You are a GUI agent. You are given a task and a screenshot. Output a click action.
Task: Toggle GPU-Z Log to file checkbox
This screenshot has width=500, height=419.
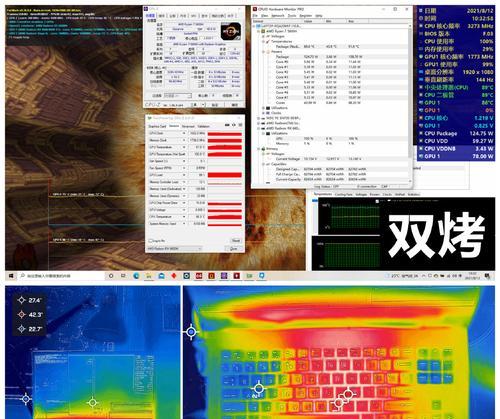150,241
